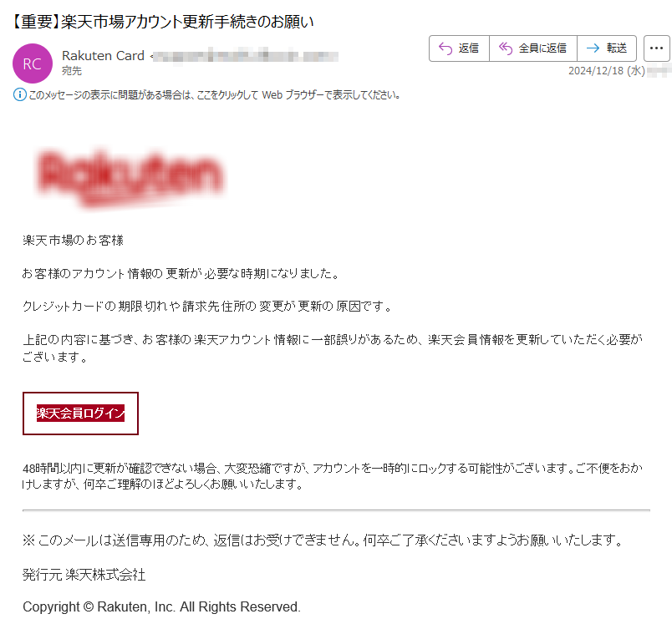Click the received date 2024/12/18 (水)

point(607,71)
